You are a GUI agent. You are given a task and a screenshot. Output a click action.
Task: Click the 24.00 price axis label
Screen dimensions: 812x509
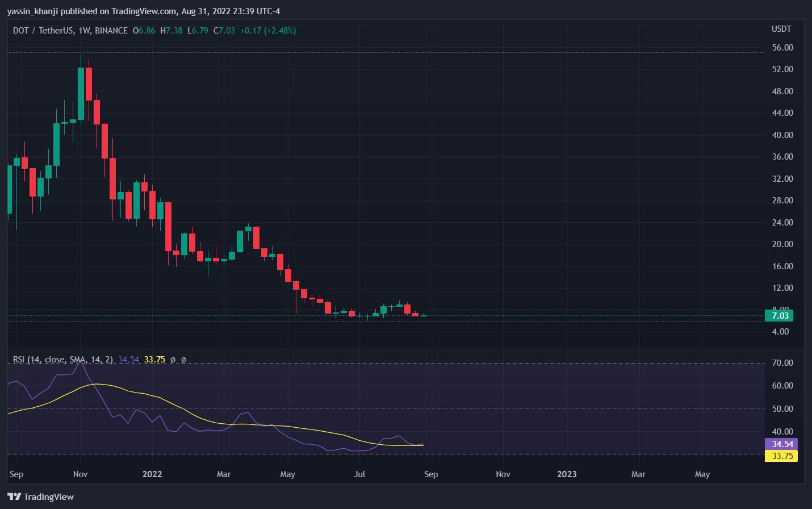click(782, 223)
